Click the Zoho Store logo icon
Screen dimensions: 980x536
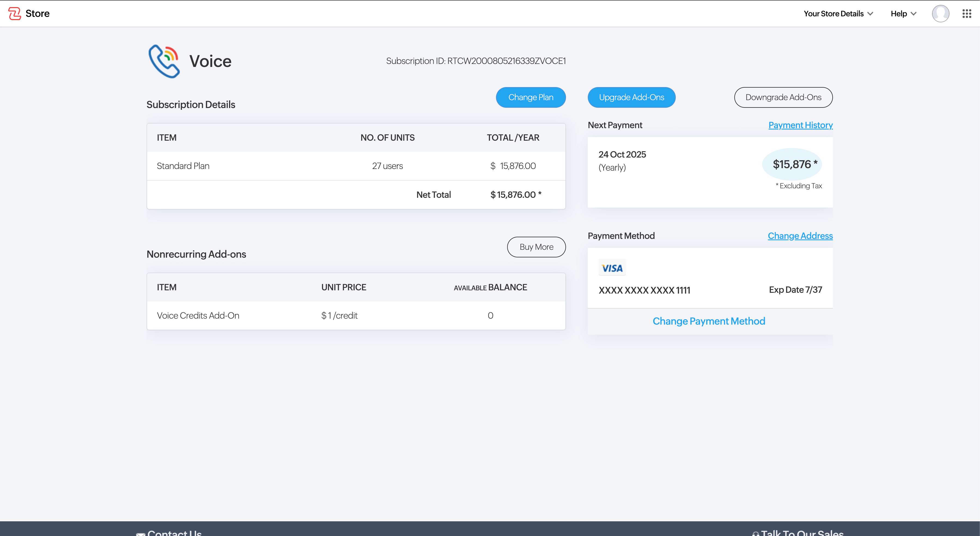(x=14, y=14)
